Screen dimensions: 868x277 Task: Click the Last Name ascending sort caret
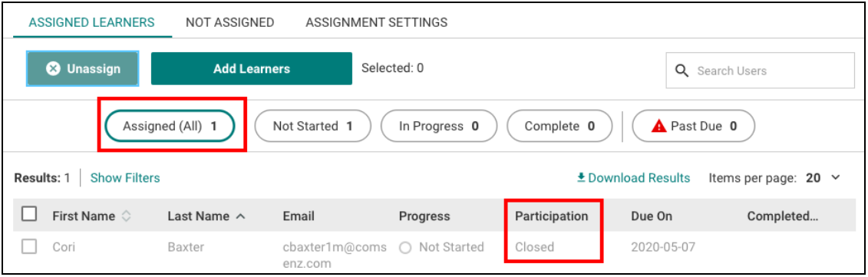tap(240, 216)
